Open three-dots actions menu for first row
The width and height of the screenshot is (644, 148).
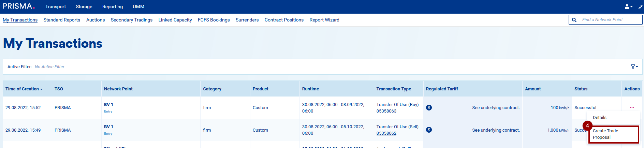[x=632, y=107]
